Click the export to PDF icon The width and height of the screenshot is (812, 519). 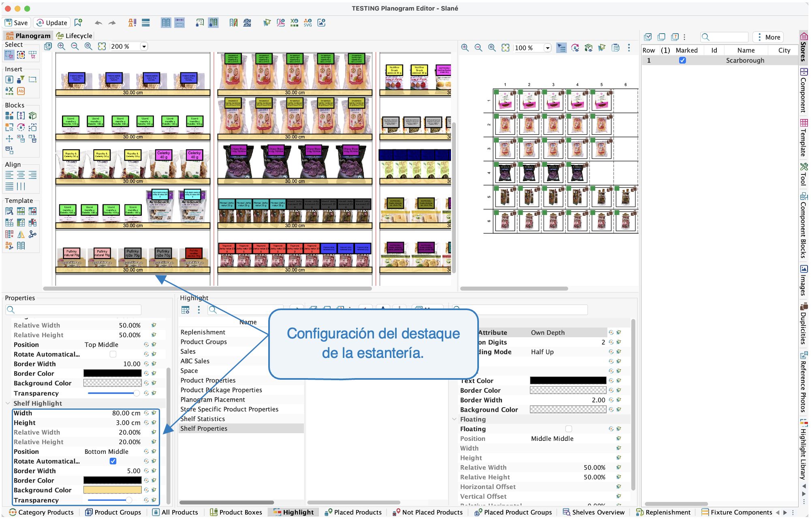(281, 23)
